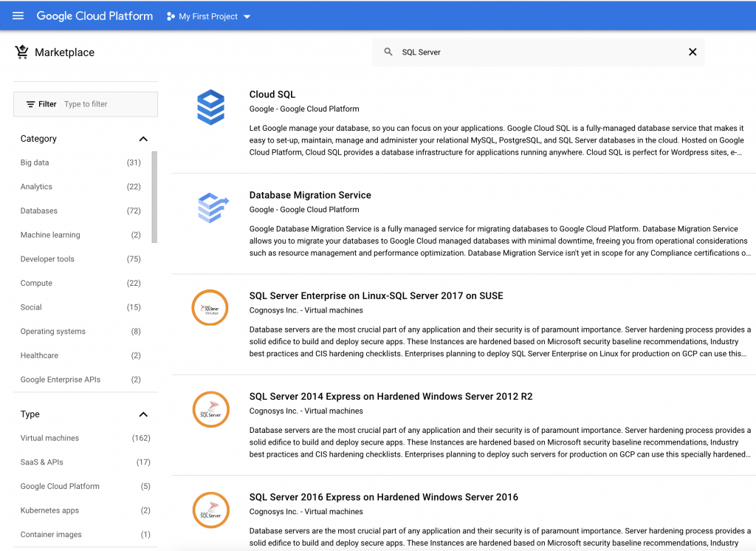The width and height of the screenshot is (756, 551).
Task: Select the Virtual machines type filter
Action: coord(49,438)
